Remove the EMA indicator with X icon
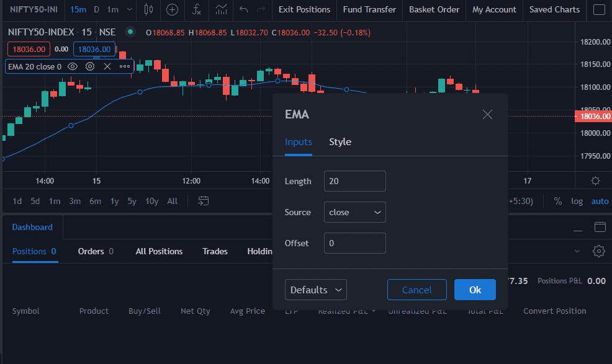The image size is (612, 364). click(107, 67)
